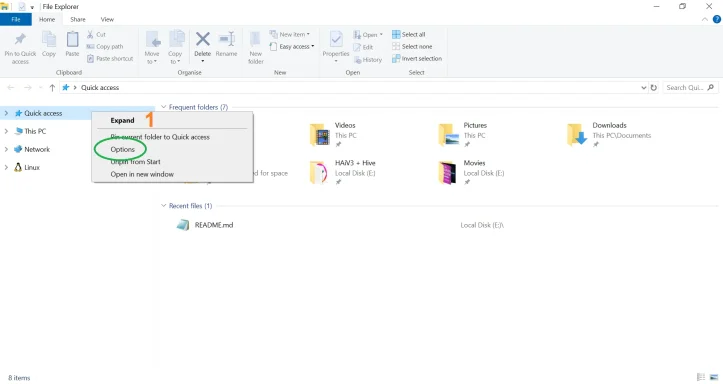Click the Rename icon

226,39
